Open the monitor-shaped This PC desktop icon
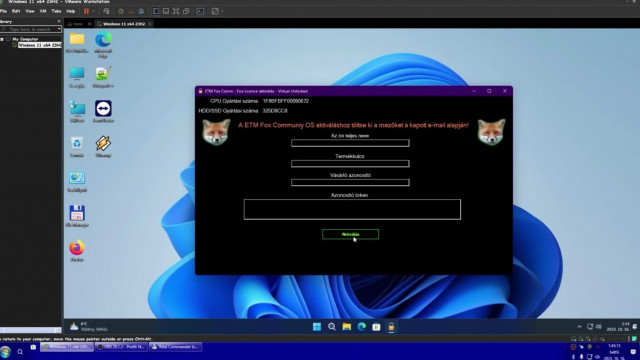Image resolution: width=640 pixels, height=360 pixels. (77, 77)
